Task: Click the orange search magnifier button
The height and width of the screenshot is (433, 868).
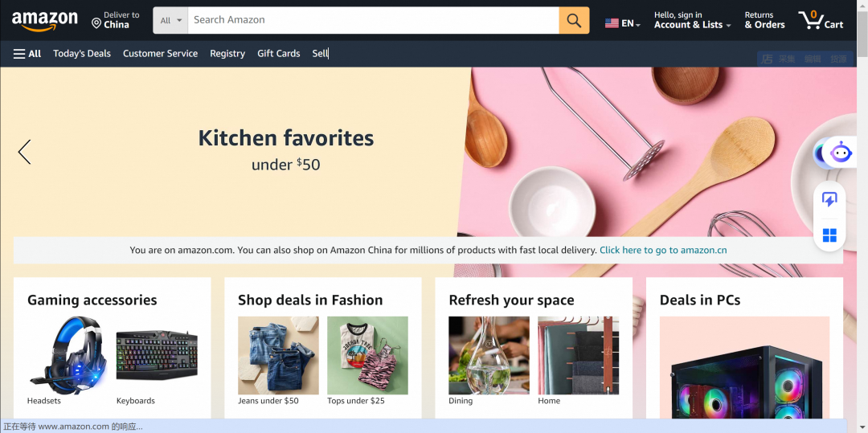Action: click(x=574, y=20)
